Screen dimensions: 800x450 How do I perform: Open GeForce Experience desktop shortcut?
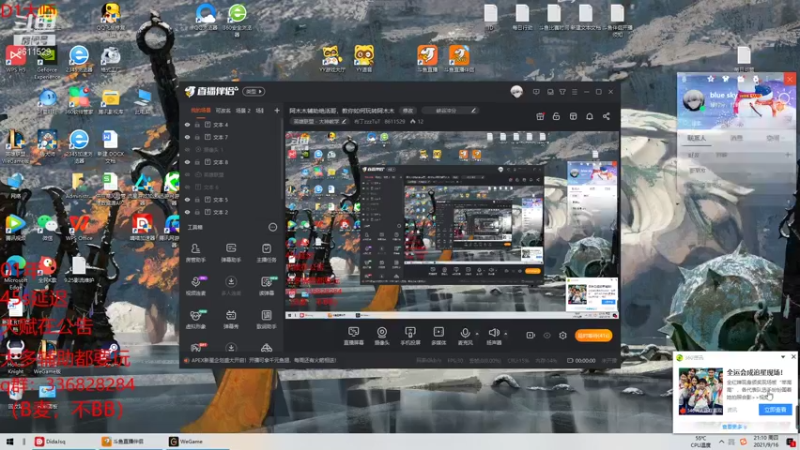coord(47,64)
